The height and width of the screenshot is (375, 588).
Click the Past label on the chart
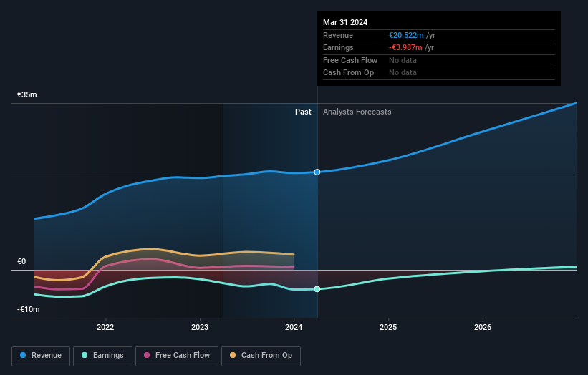(x=303, y=112)
